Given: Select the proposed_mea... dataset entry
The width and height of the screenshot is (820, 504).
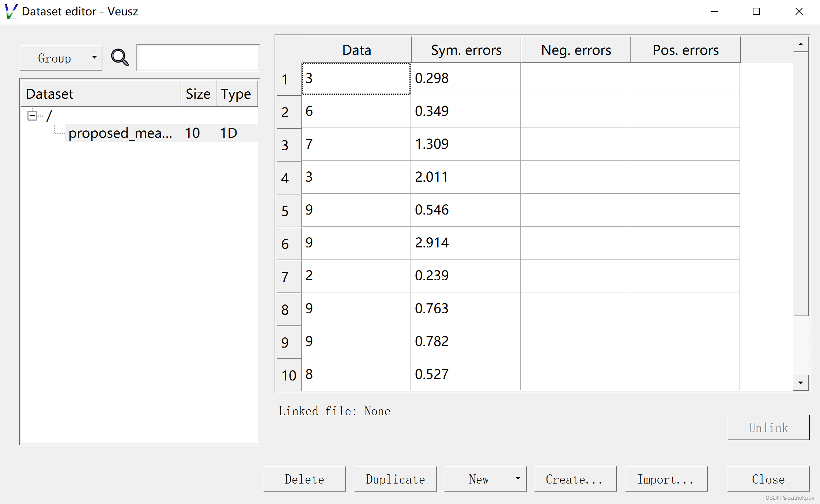Looking at the screenshot, I should pyautogui.click(x=120, y=133).
